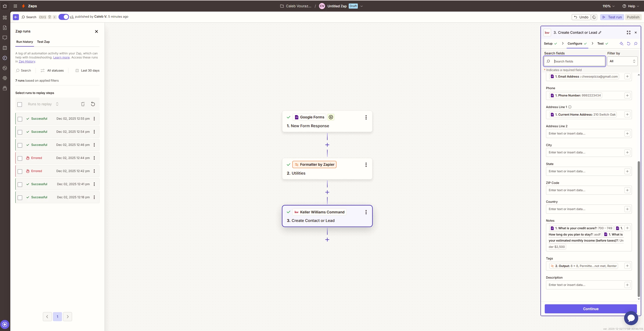
Task: Open the app grid launcher icon
Action: click(15, 6)
